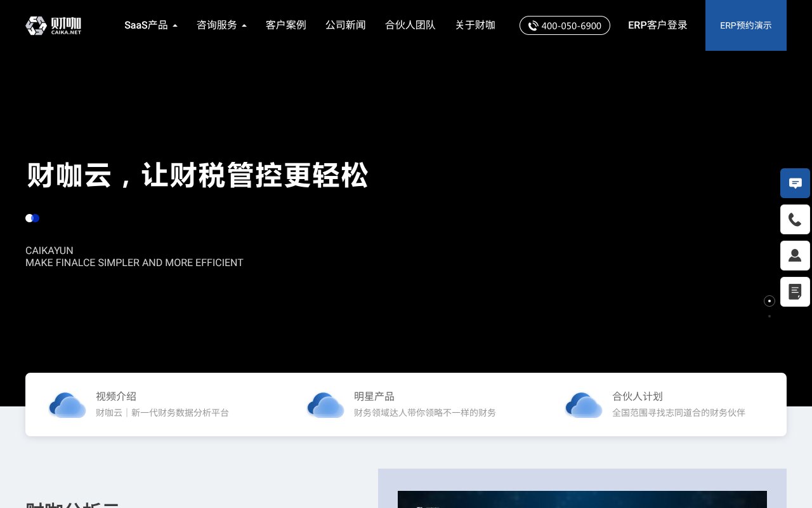Select the cloud icon beside 合伙人计划
This screenshot has height=508, width=812.
coord(584,404)
